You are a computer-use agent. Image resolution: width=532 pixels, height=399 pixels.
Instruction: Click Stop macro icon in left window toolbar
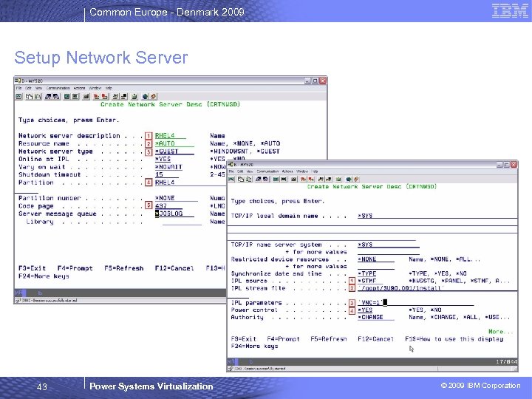tap(104, 96)
